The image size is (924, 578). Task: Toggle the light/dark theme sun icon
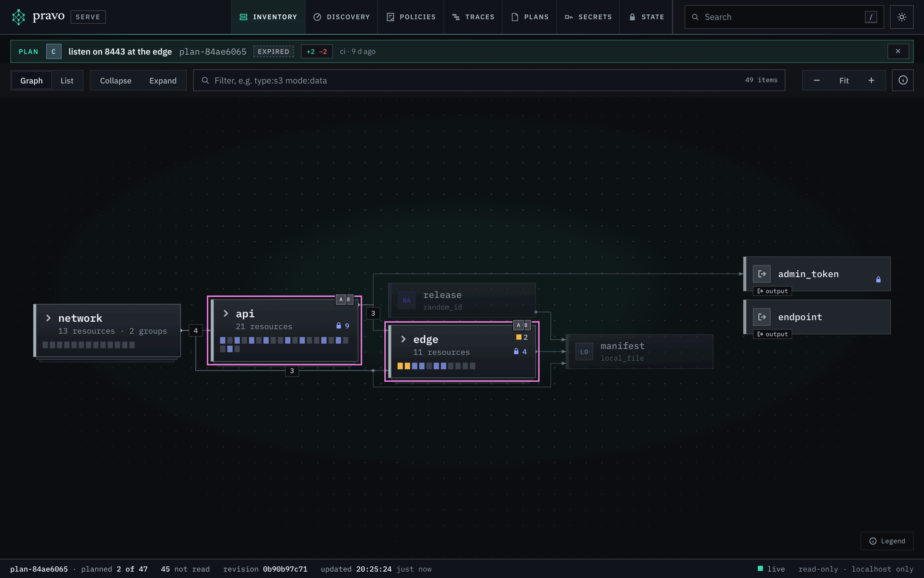point(902,17)
